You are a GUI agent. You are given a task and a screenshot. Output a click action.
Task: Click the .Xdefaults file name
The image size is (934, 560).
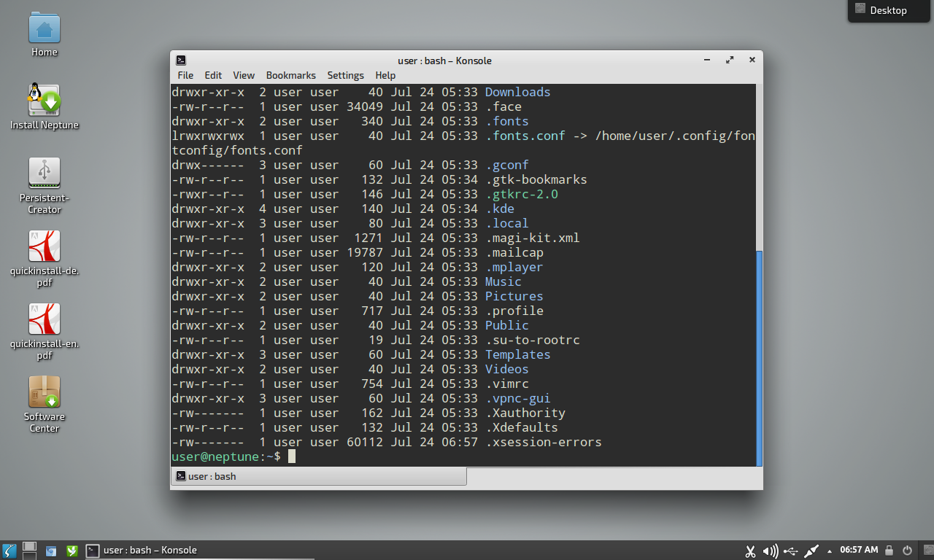pyautogui.click(x=521, y=427)
